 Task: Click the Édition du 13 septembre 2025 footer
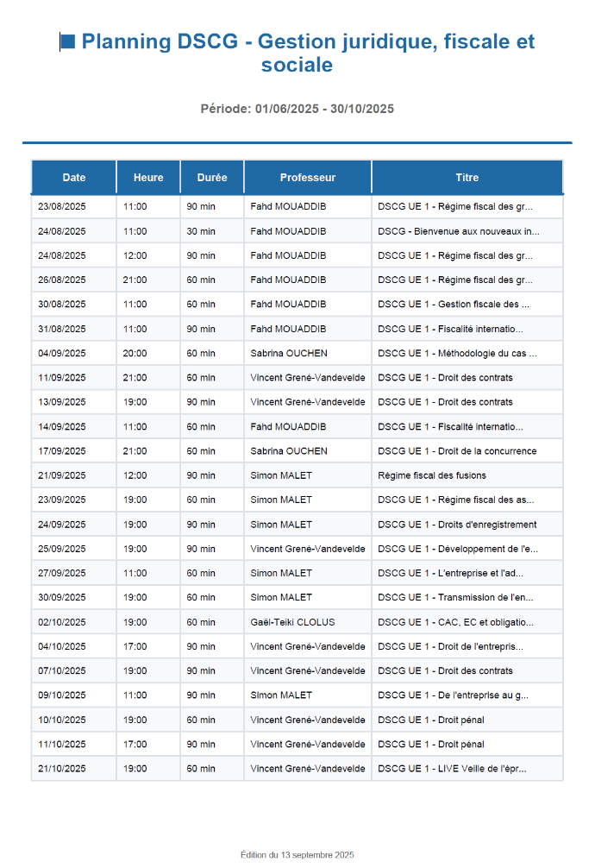click(x=297, y=855)
